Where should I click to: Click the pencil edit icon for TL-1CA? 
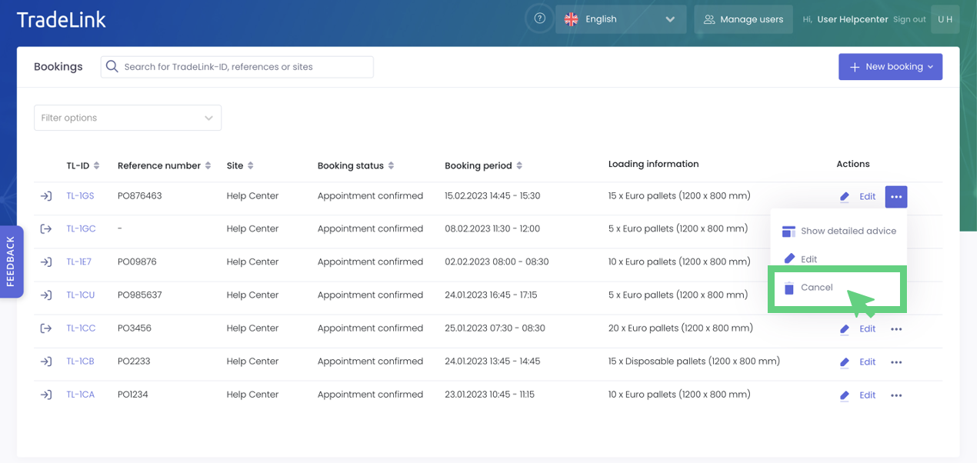point(845,395)
